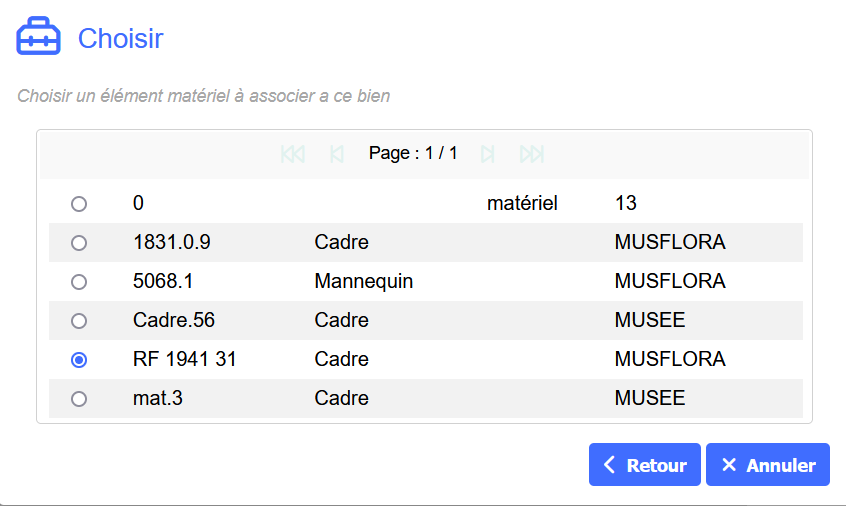Select the radio button for item 0

point(79,204)
